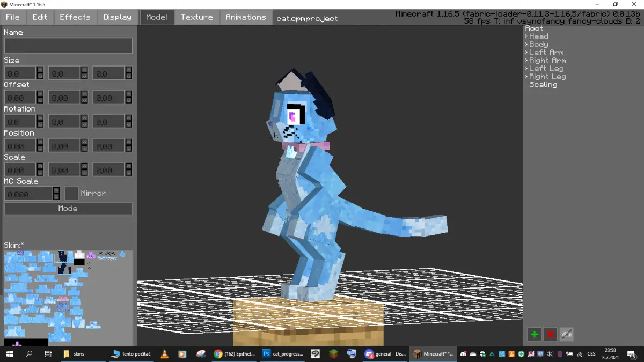This screenshot has height=362, width=644.
Task: Open VLC media player from taskbar
Action: (x=165, y=354)
